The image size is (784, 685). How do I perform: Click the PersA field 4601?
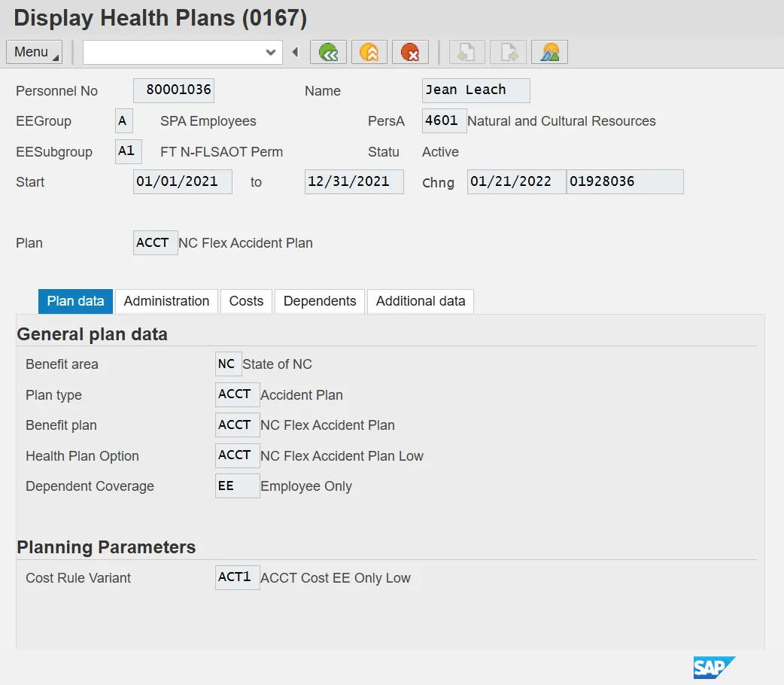click(444, 120)
